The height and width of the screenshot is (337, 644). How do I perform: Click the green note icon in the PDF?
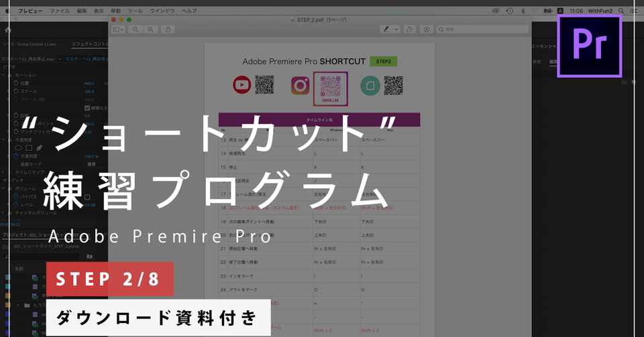[370, 85]
